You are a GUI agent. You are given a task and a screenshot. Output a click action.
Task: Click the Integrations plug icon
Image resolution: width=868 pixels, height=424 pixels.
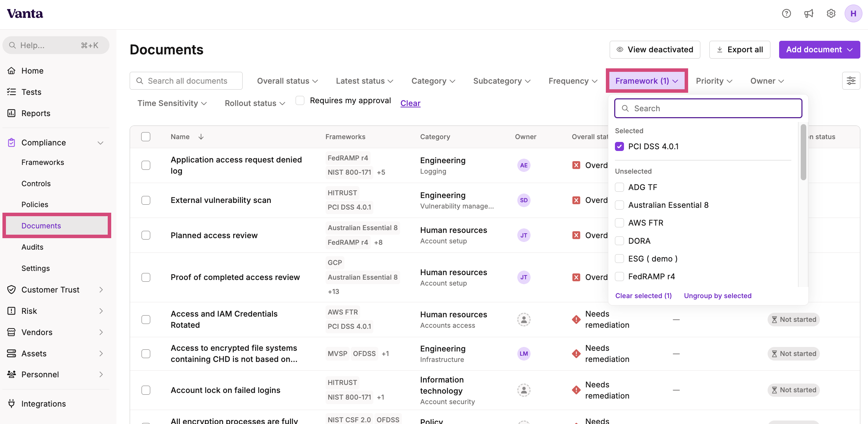pyautogui.click(x=12, y=404)
